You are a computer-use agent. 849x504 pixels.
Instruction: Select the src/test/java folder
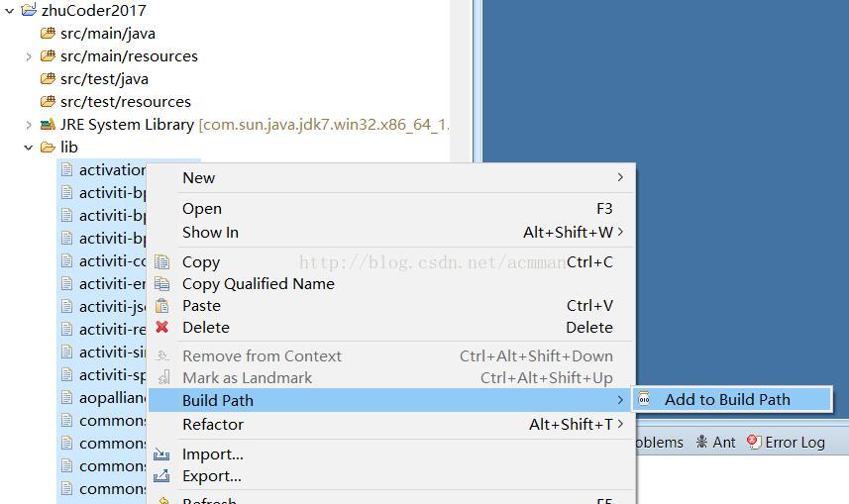(x=103, y=79)
